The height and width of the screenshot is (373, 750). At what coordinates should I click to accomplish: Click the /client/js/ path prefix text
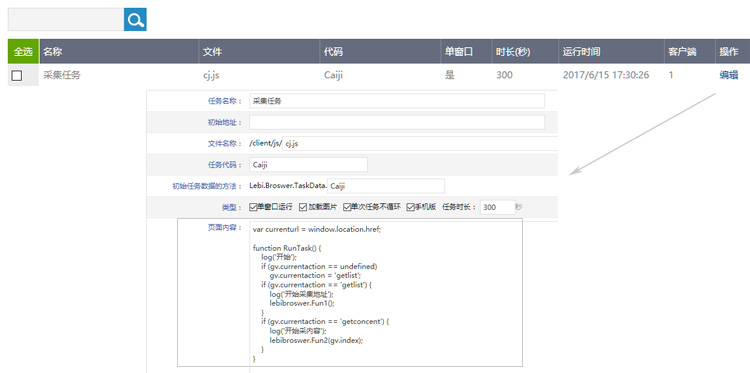pos(265,143)
